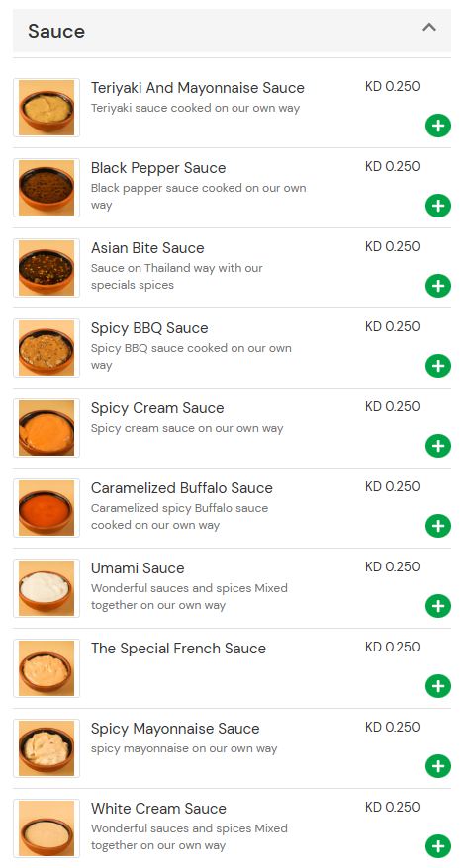
Task: Open The Special French Sauce title
Action: pyautogui.click(x=178, y=649)
